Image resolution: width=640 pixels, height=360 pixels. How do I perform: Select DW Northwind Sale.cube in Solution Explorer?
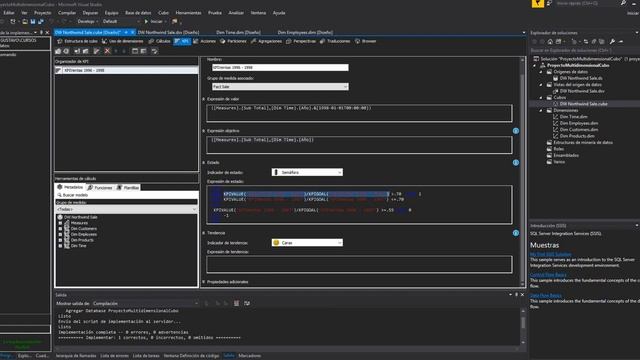[583, 104]
